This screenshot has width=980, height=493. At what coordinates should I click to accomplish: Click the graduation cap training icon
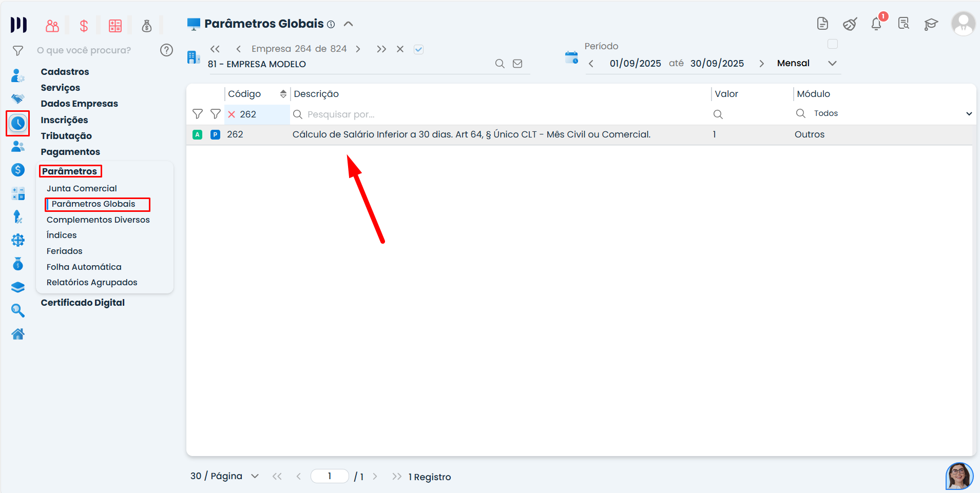click(931, 24)
